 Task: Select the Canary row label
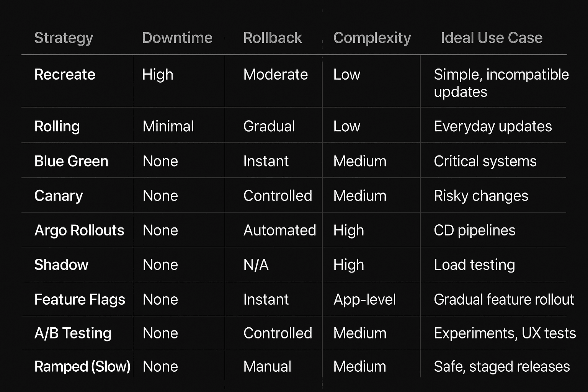pyautogui.click(x=59, y=196)
